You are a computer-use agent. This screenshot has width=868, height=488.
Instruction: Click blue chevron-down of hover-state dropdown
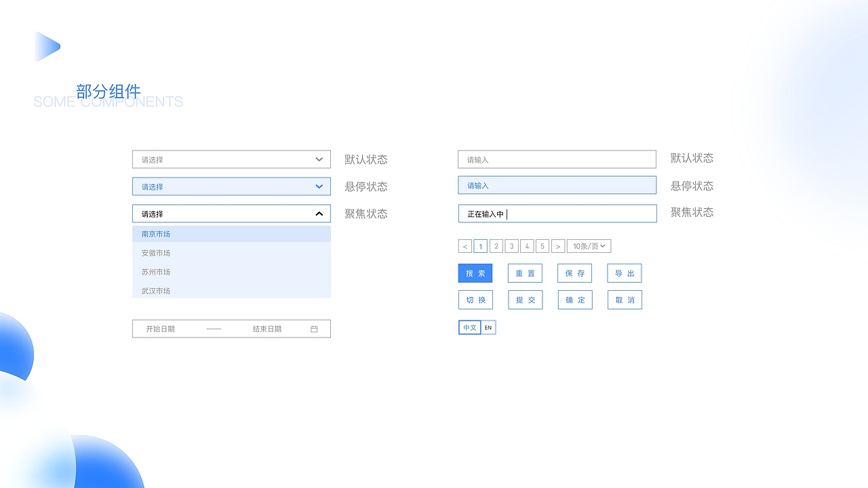319,186
